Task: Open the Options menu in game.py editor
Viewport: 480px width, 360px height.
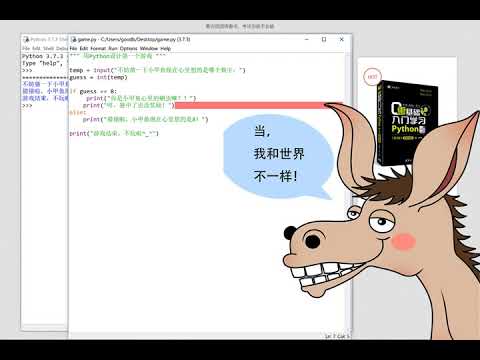Action: point(128,48)
